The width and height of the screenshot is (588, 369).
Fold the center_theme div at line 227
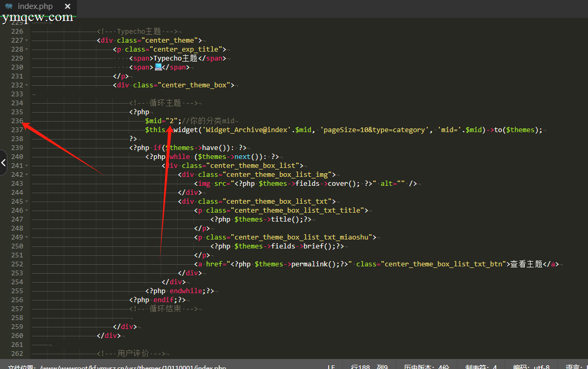coord(27,41)
